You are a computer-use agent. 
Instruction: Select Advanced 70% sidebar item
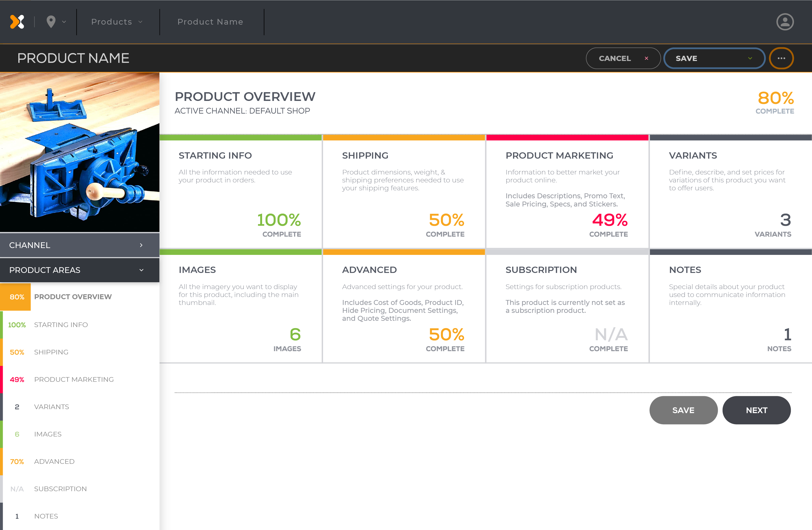[x=54, y=461]
